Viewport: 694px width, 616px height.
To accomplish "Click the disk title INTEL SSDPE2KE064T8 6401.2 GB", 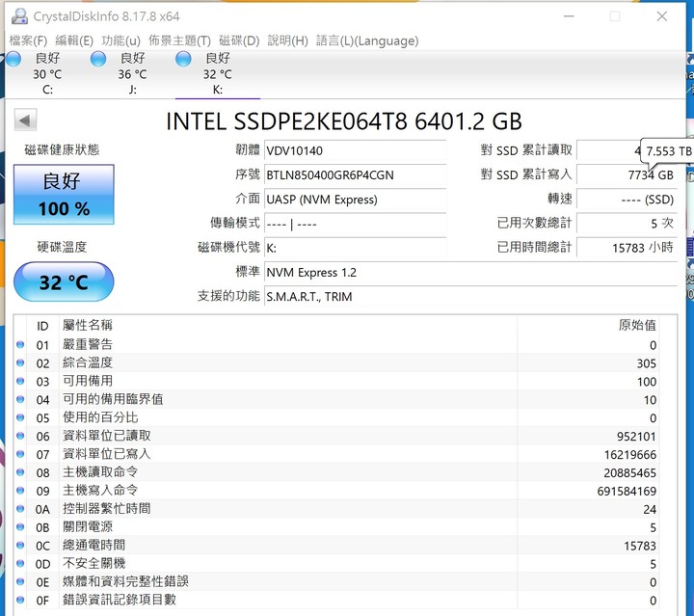I will tap(344, 121).
